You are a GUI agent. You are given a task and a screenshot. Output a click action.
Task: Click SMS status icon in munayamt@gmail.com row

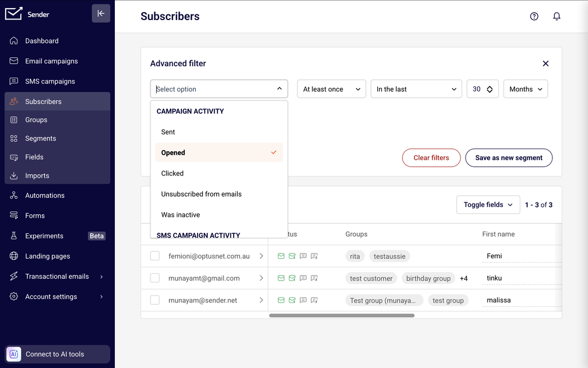click(303, 278)
